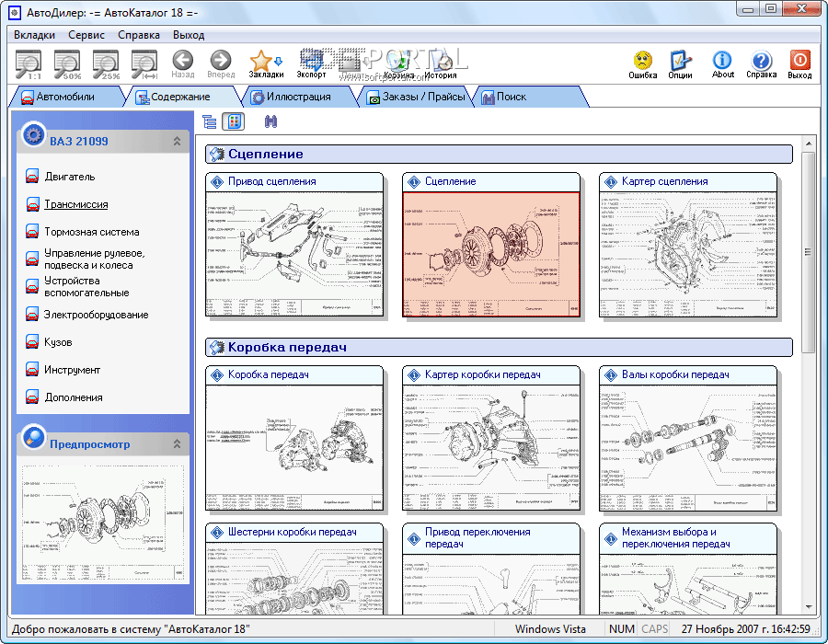
Task: Switch to the Иллюстрация tab
Action: (x=298, y=97)
